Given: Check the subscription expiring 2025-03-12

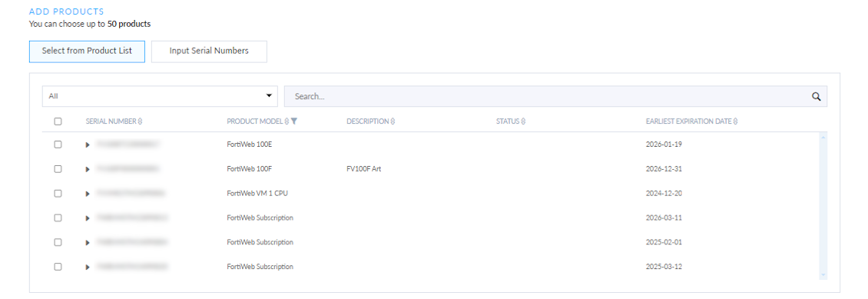Looking at the screenshot, I should point(58,266).
